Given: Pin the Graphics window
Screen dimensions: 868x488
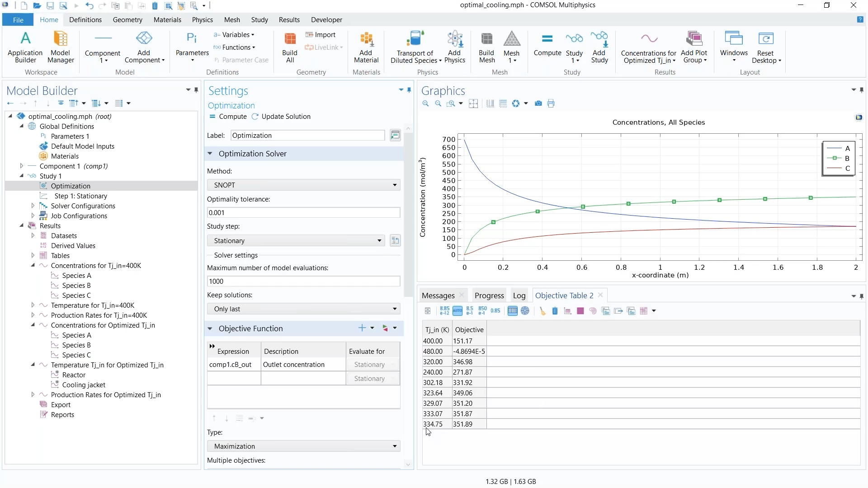Looking at the screenshot, I should click(861, 90).
